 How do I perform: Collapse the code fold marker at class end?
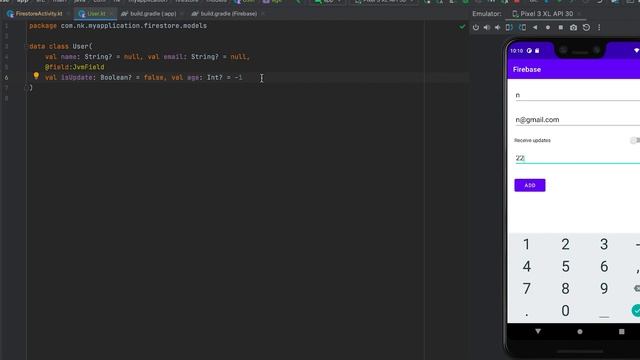(x=27, y=87)
